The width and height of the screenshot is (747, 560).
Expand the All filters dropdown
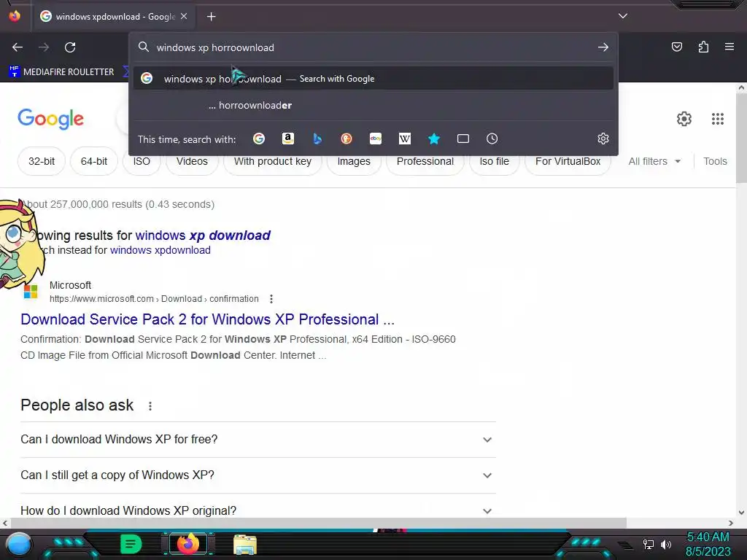coord(654,161)
